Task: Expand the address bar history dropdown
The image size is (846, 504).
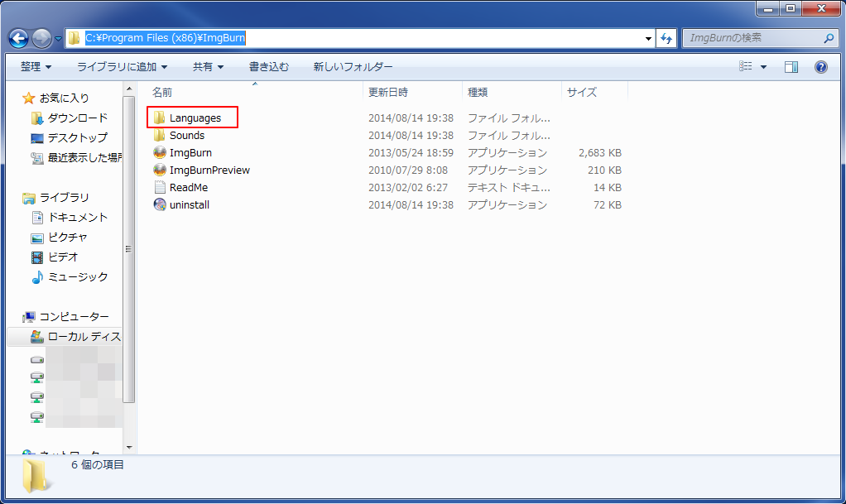Action: coord(648,38)
